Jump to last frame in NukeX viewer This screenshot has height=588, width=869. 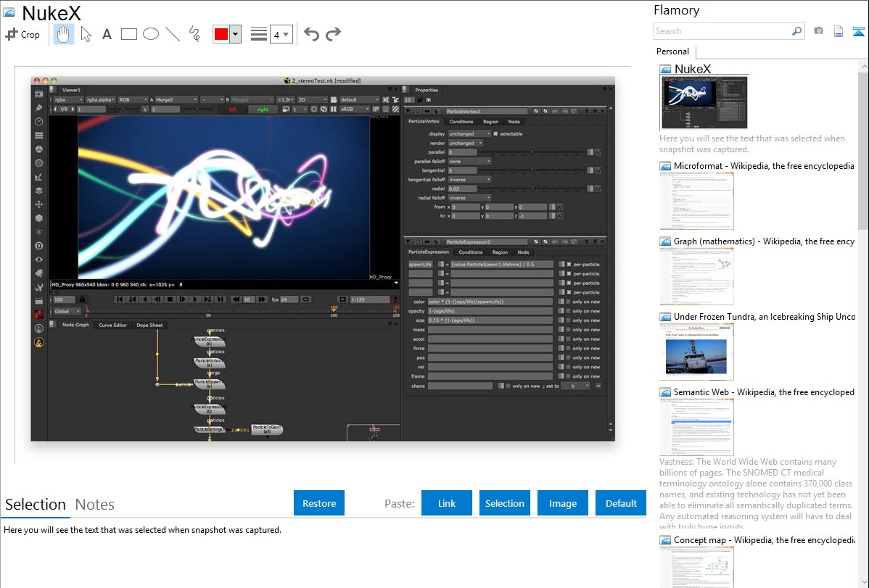tap(220, 299)
